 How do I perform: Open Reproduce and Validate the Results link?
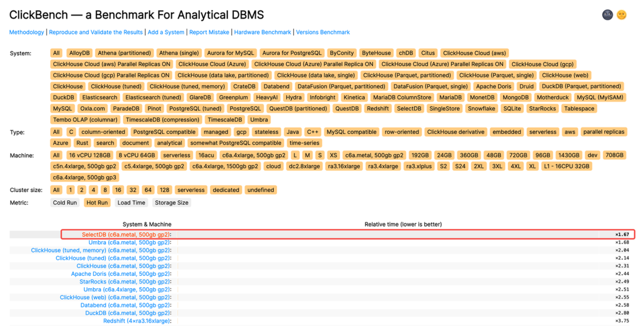click(x=96, y=32)
